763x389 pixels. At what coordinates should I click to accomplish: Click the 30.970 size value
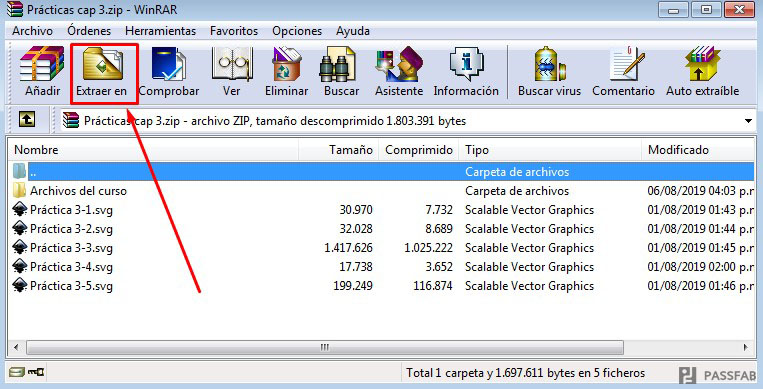(356, 210)
